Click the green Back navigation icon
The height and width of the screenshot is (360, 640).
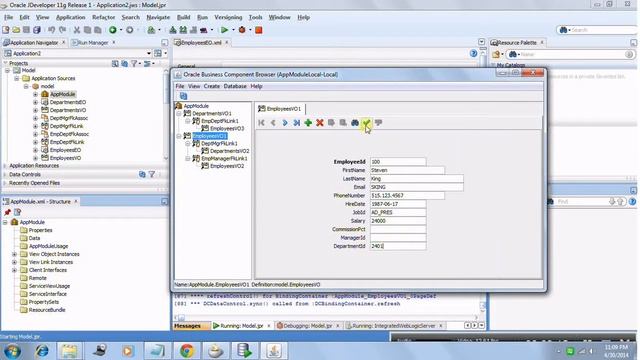point(113,30)
